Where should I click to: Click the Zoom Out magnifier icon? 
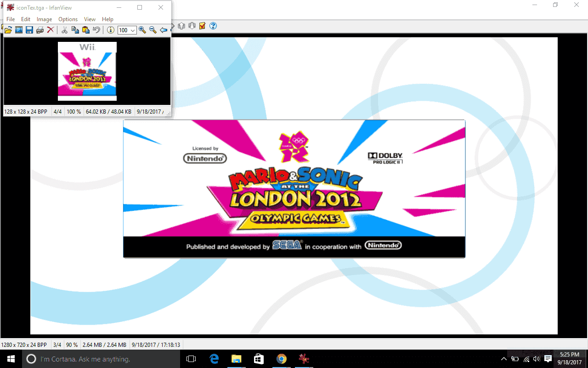153,30
